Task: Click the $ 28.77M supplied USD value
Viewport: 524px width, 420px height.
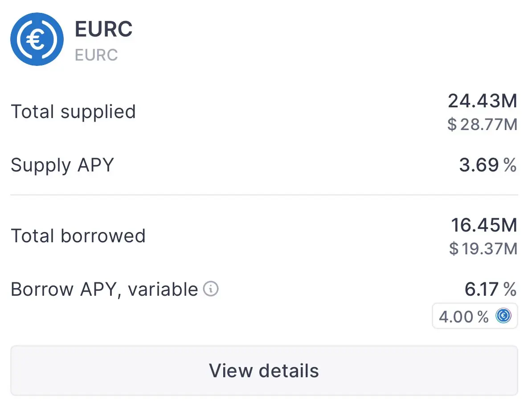Action: coord(483,125)
